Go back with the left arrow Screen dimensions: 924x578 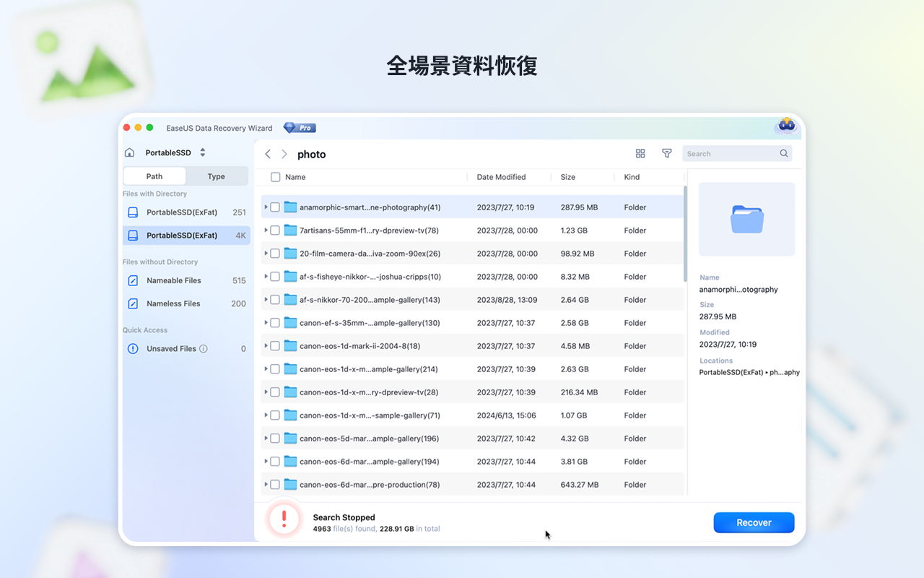(x=268, y=154)
